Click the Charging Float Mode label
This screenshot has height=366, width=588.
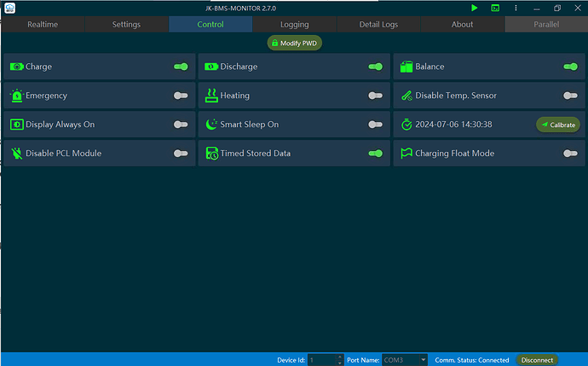point(454,154)
